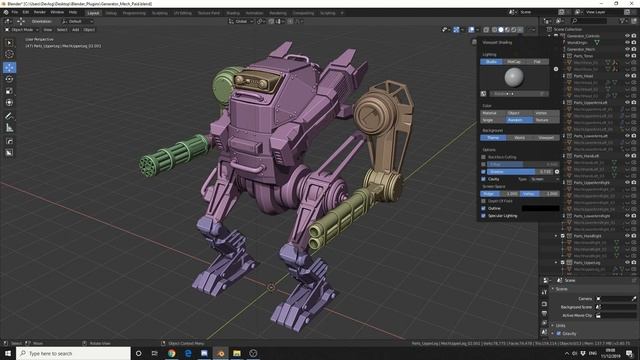Set lighting to MatCap
Viewport: 640px width, 360px height.
[514, 62]
